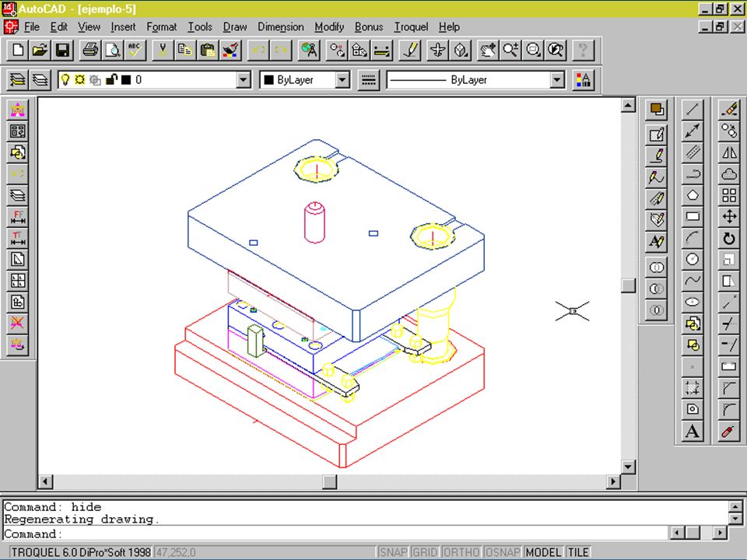
Task: Click the Print icon
Action: (90, 50)
